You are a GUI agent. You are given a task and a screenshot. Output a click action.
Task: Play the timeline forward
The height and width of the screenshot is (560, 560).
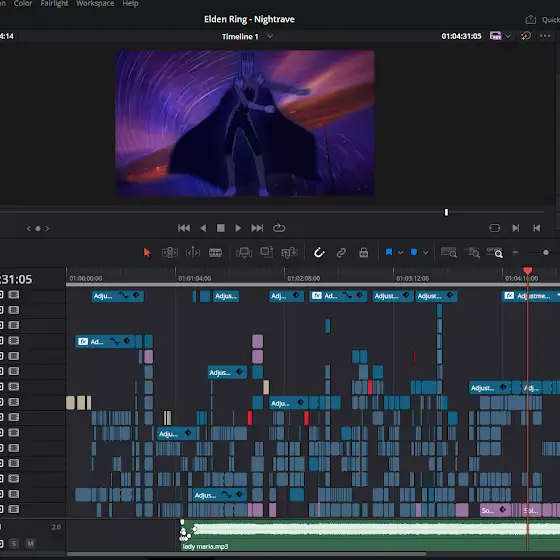point(238,228)
